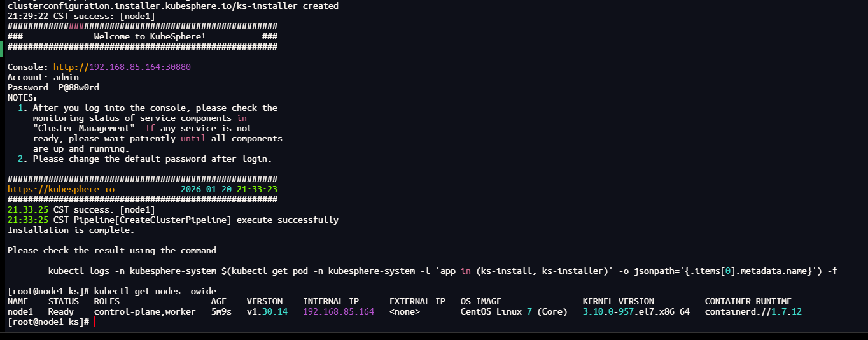Click the Ready status of node1
The width and height of the screenshot is (868, 340).
click(61, 311)
